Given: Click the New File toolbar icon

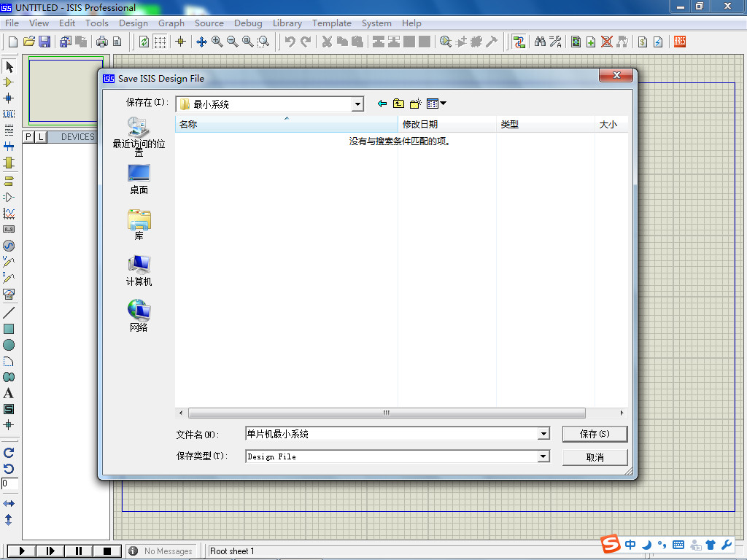Looking at the screenshot, I should pos(13,42).
